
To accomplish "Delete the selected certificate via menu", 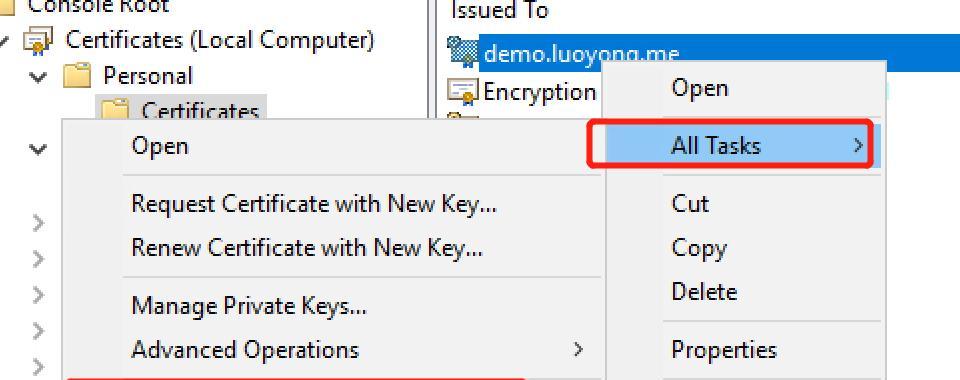I will pos(704,291).
